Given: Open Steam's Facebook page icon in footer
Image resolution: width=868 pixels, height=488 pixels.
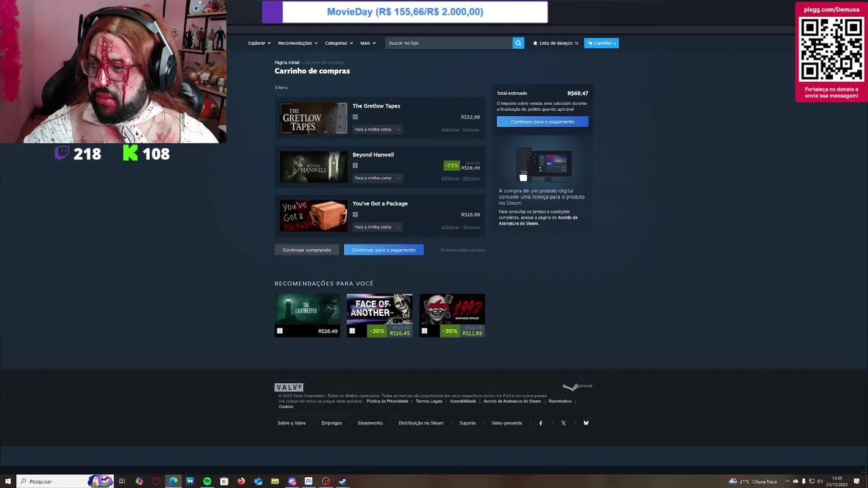Looking at the screenshot, I should click(540, 423).
